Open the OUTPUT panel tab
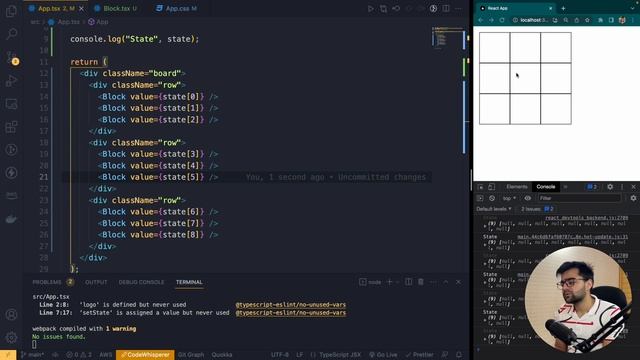This screenshot has height=360, width=640. (x=96, y=282)
